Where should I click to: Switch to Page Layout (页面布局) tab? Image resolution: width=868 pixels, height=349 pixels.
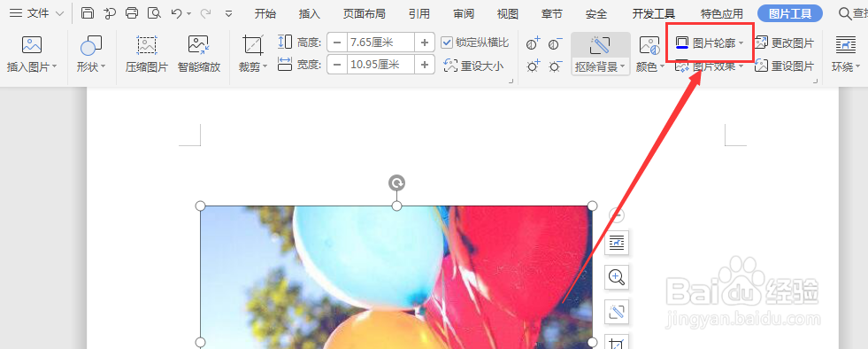365,14
